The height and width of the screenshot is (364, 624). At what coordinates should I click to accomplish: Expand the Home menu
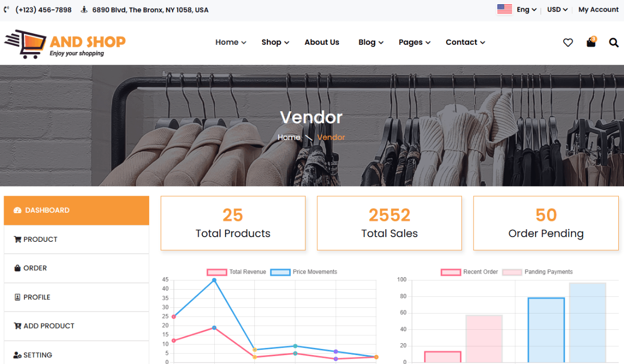click(x=231, y=43)
